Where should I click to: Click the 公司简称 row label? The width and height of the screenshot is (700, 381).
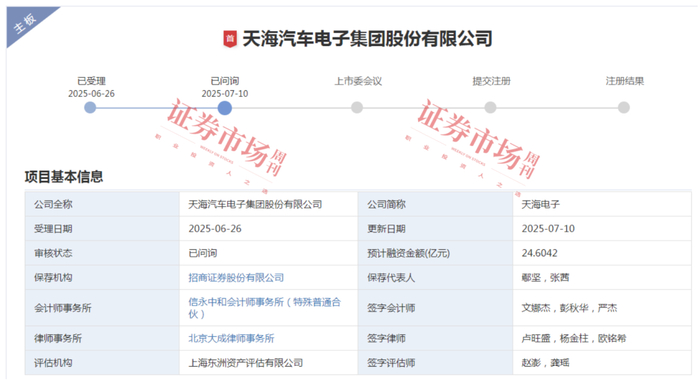tap(386, 205)
